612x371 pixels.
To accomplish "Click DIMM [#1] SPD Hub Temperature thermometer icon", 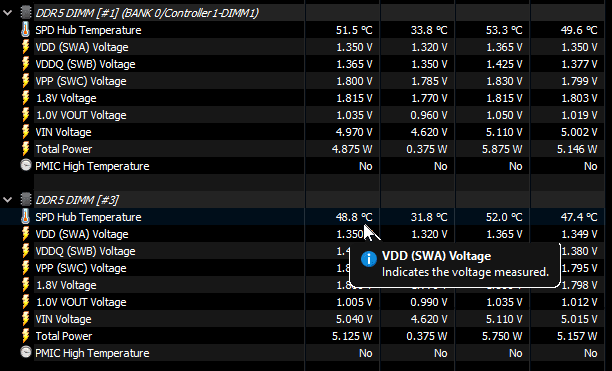I will pyautogui.click(x=25, y=30).
